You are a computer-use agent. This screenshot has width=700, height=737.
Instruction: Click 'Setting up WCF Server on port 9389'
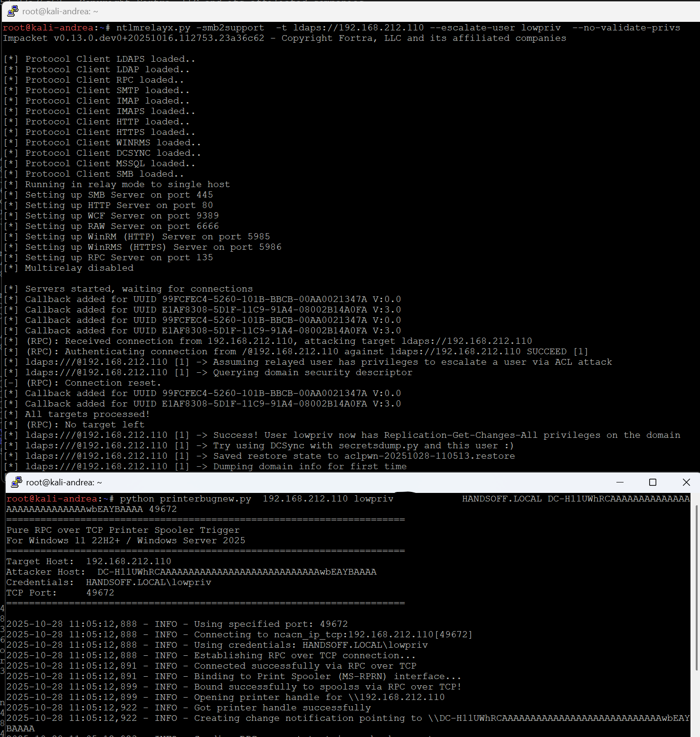click(111, 216)
